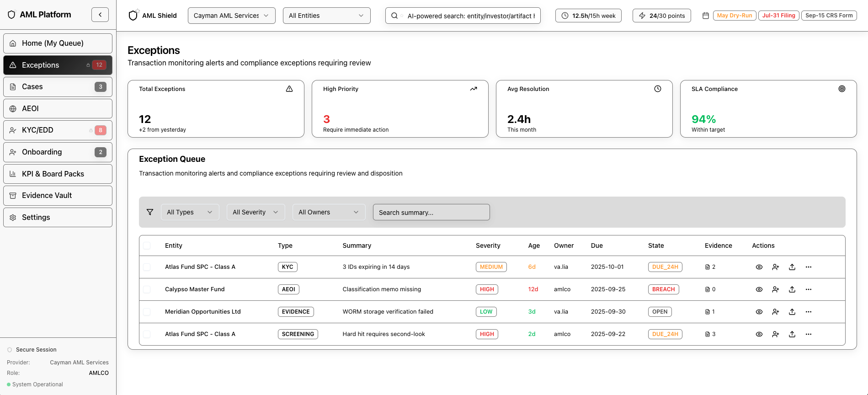
Task: Click the filter funnel icon
Action: 150,212
